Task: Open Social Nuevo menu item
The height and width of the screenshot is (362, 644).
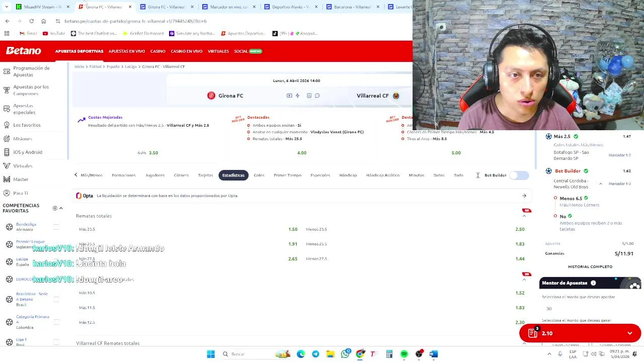Action: [248, 51]
